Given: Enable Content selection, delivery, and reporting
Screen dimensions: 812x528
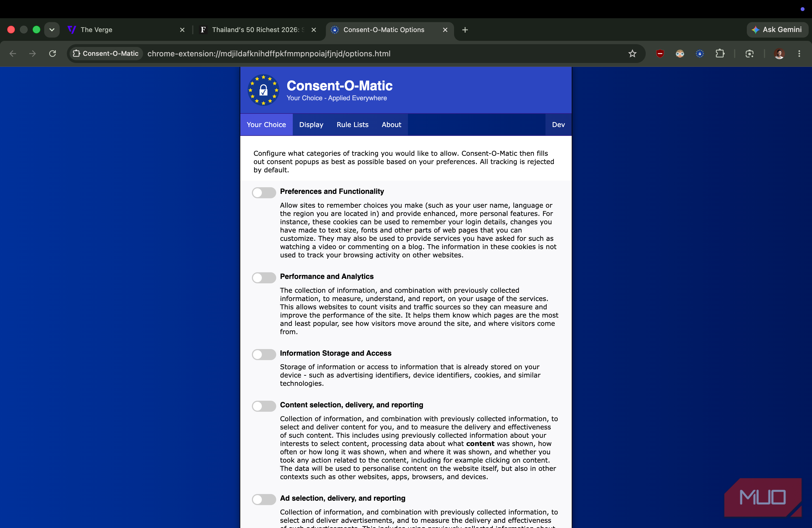Looking at the screenshot, I should 264,406.
